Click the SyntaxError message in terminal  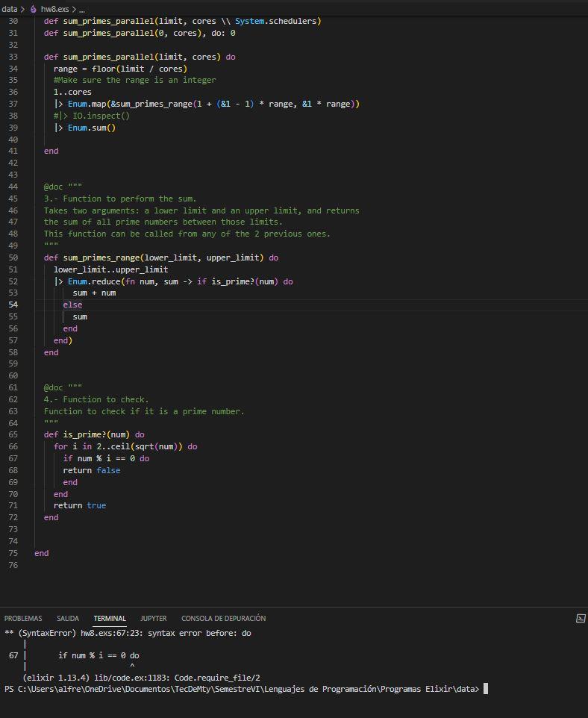pos(128,633)
